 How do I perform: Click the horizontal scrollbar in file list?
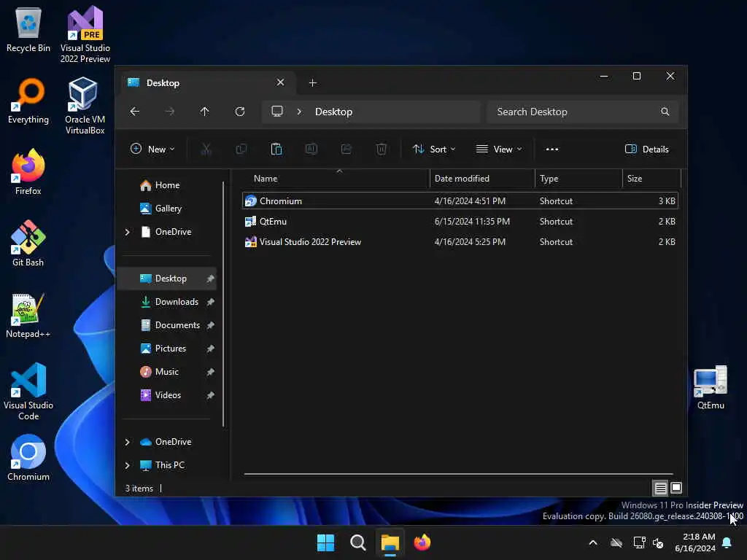point(458,474)
